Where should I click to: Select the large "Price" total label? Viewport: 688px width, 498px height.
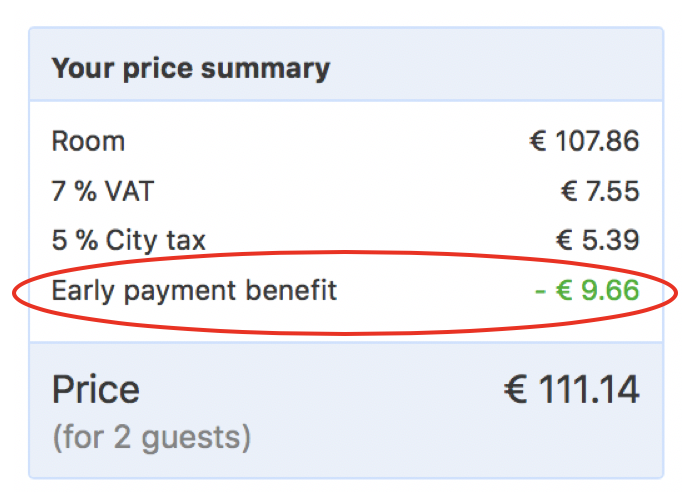click(x=96, y=389)
